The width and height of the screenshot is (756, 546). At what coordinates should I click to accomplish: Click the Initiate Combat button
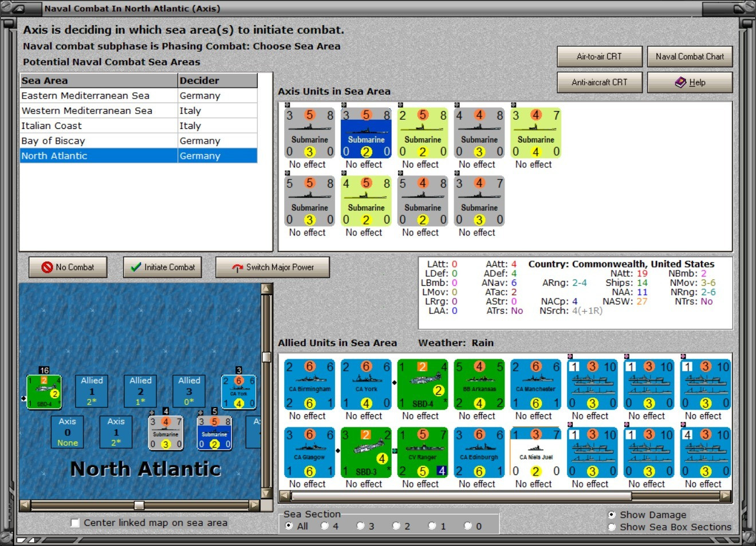click(163, 267)
